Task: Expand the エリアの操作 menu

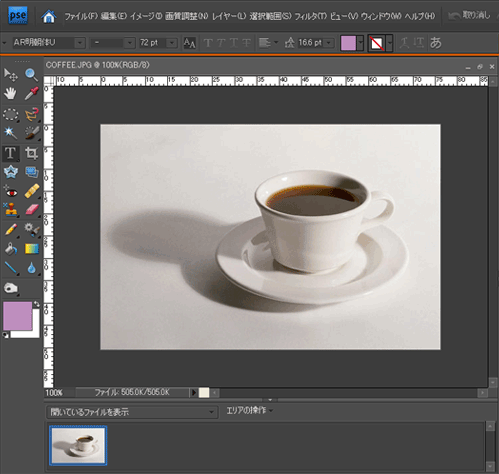Action: point(249,410)
